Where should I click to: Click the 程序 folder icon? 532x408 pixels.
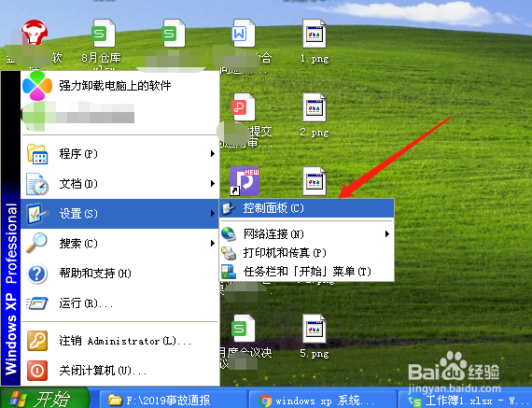pos(37,154)
